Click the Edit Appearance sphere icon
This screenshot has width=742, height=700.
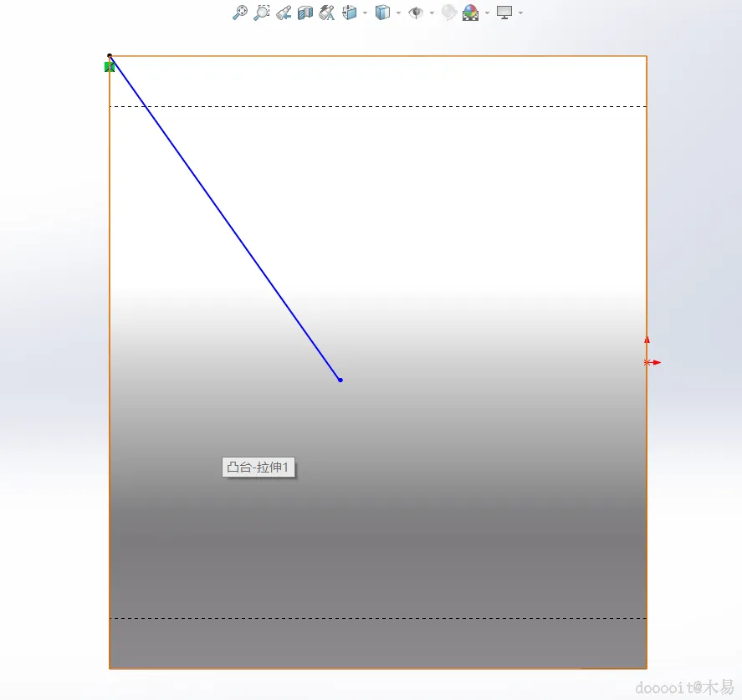click(449, 13)
